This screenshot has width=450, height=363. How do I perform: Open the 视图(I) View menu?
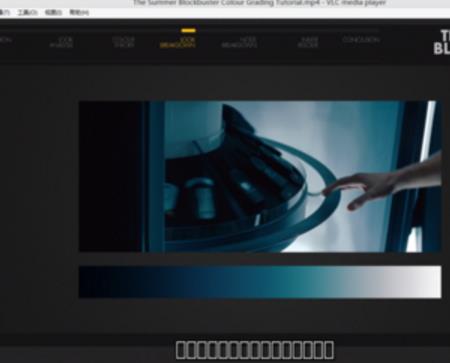tap(53, 12)
